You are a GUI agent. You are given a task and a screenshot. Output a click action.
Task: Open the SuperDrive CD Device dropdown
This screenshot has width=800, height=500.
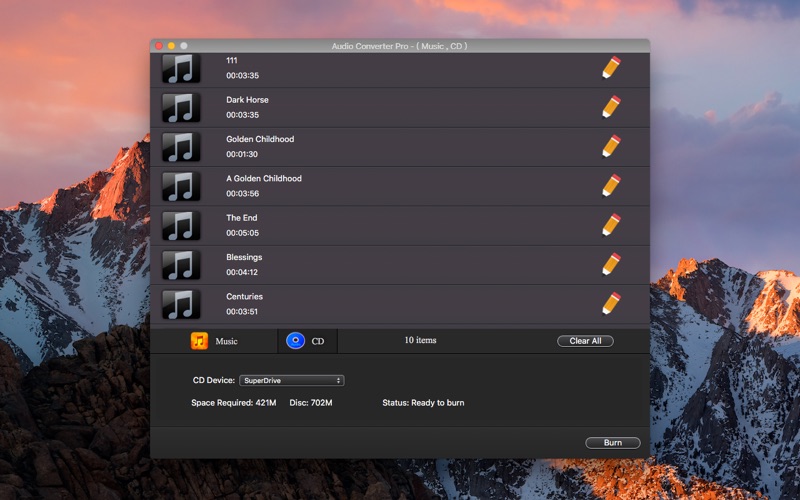(292, 381)
